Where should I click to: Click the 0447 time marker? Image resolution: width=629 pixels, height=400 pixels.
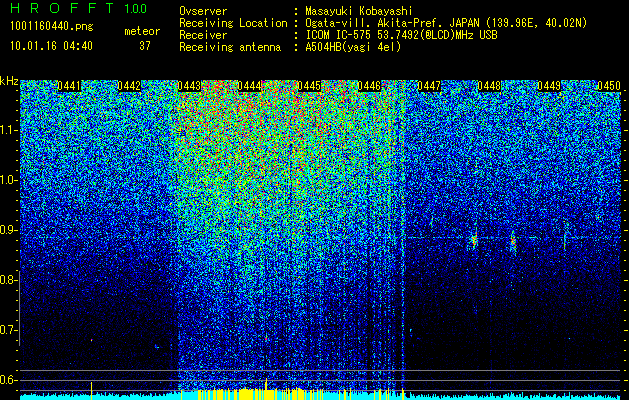point(429,86)
